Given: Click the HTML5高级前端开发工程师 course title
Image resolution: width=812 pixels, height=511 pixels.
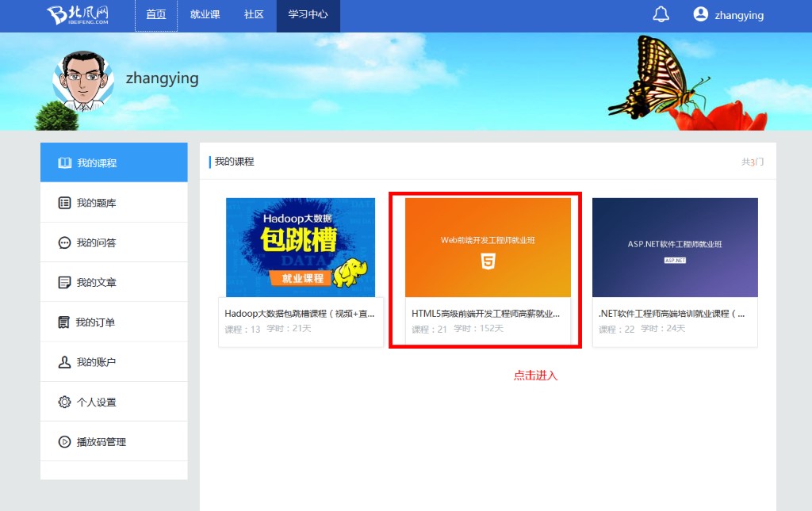Looking at the screenshot, I should (x=485, y=314).
